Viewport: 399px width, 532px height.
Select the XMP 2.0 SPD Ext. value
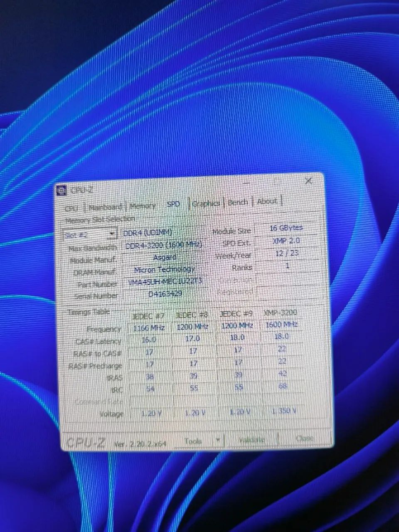pyautogui.click(x=287, y=240)
